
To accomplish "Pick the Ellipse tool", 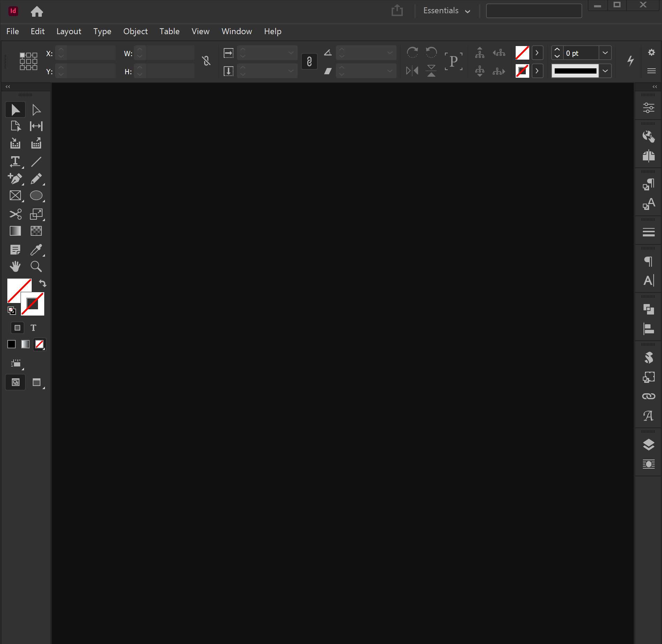I will (36, 196).
